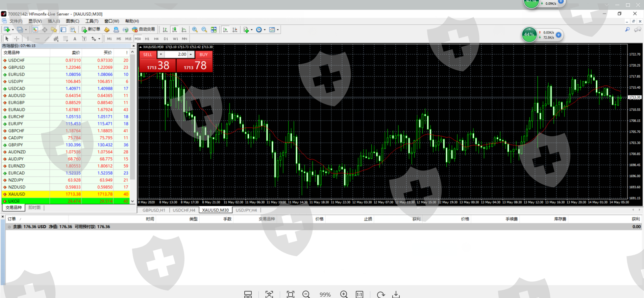Switch to the USDJPY,H4 chart tab
The image size is (644, 298).
click(x=246, y=210)
